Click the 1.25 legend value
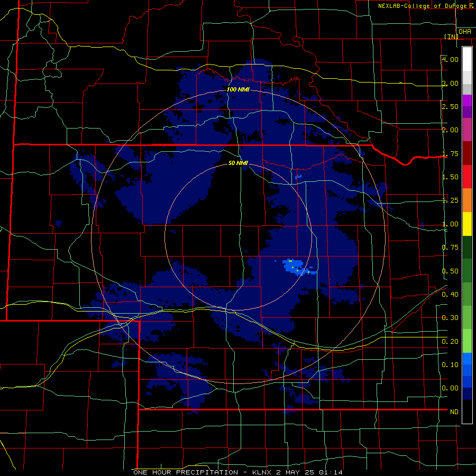 click(450, 200)
